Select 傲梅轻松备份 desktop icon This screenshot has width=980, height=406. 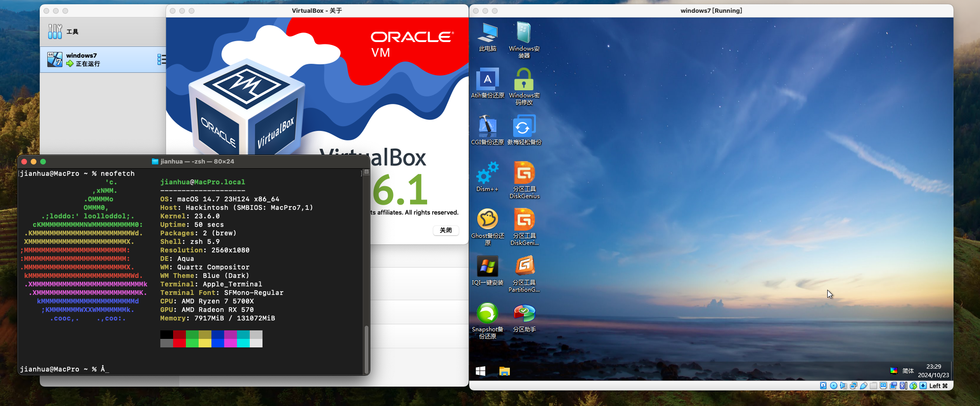(x=524, y=130)
